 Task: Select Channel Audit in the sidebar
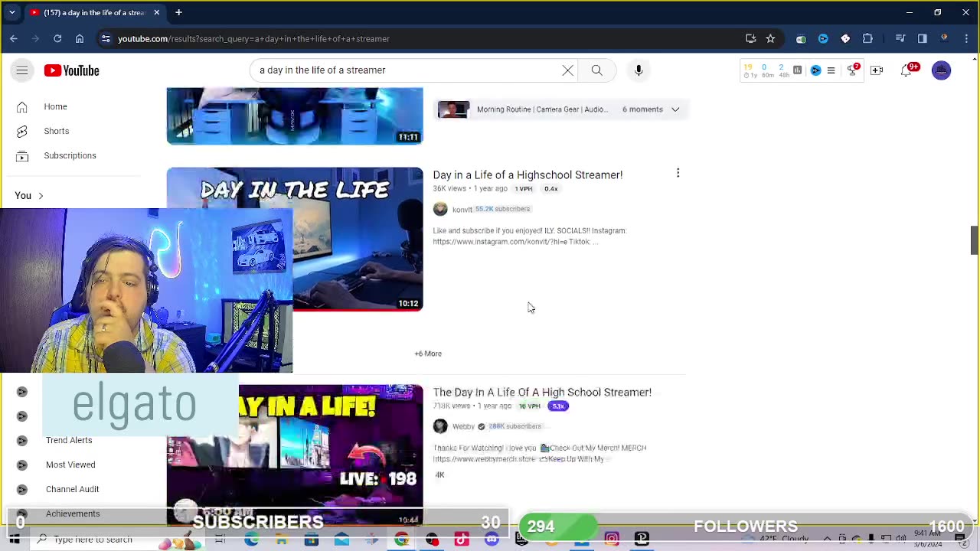pos(72,489)
